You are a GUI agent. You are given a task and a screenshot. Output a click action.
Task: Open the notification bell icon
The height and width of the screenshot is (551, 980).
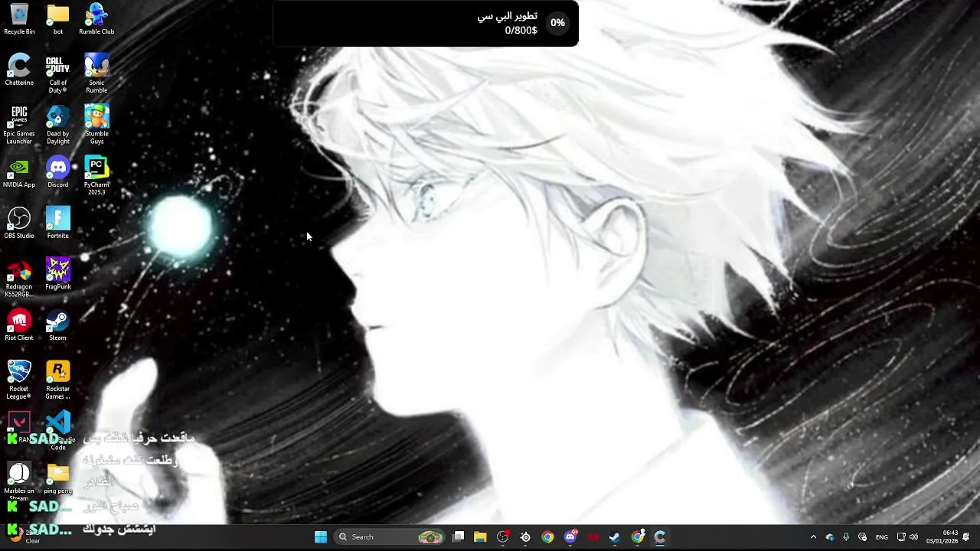point(966,537)
